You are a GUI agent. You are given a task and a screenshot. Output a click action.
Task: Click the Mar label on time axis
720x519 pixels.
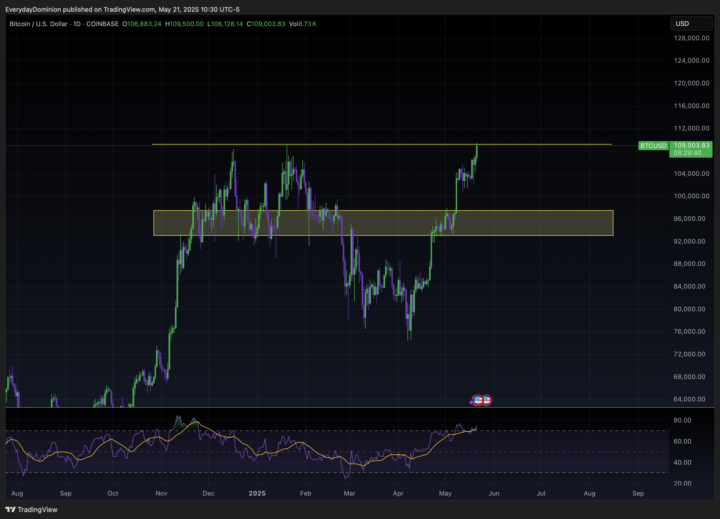point(349,493)
